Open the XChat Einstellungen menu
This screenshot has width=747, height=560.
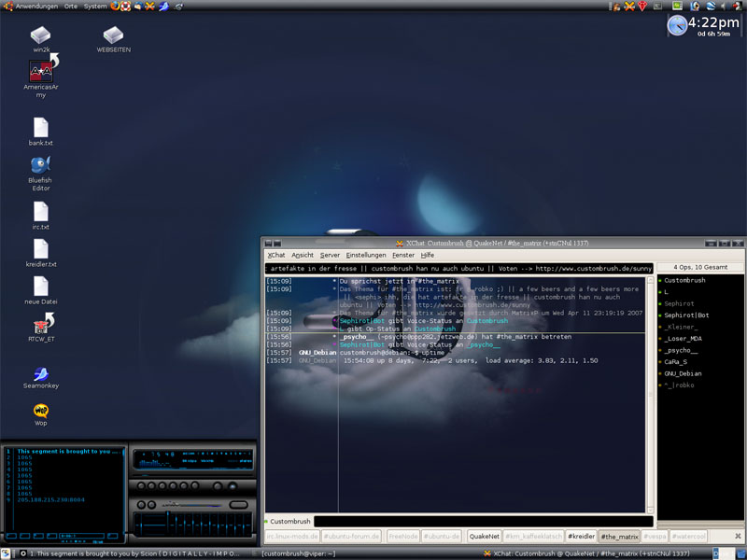point(365,255)
